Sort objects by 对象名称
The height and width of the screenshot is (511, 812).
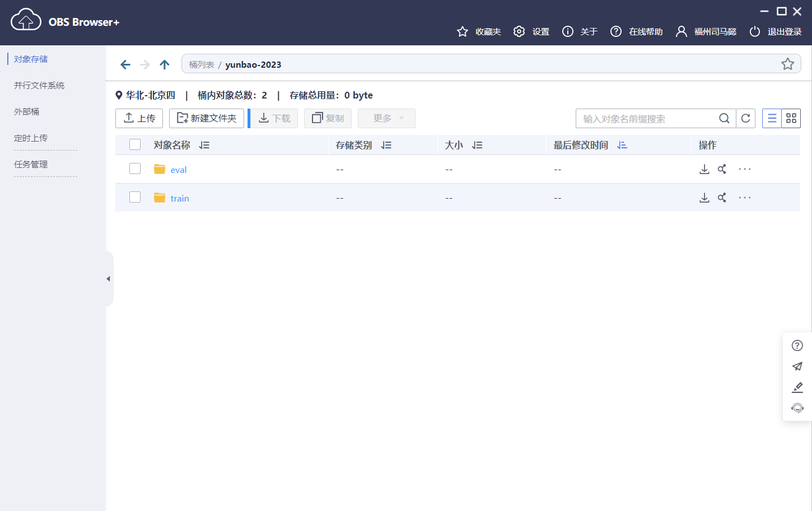tap(204, 144)
